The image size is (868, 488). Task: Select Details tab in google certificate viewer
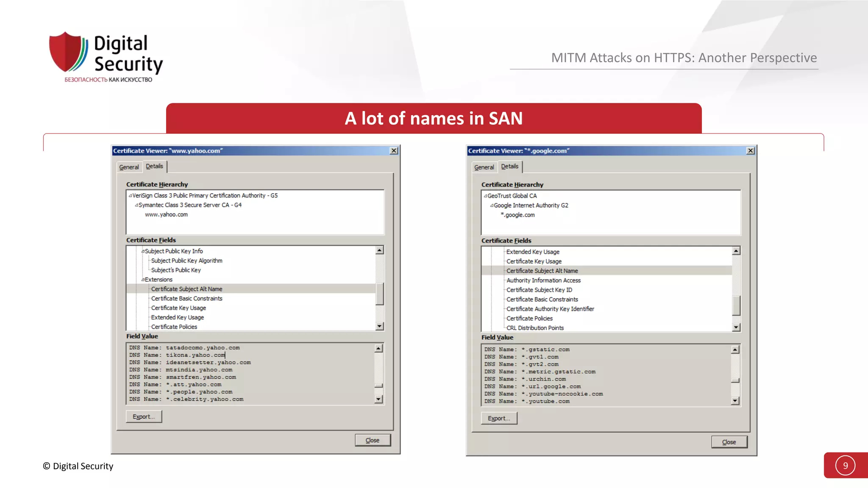[x=509, y=166]
